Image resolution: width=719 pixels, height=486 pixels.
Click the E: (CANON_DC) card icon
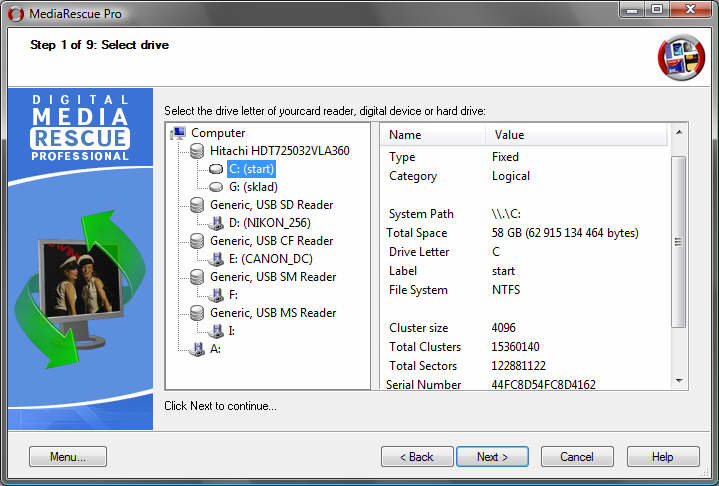(216, 259)
